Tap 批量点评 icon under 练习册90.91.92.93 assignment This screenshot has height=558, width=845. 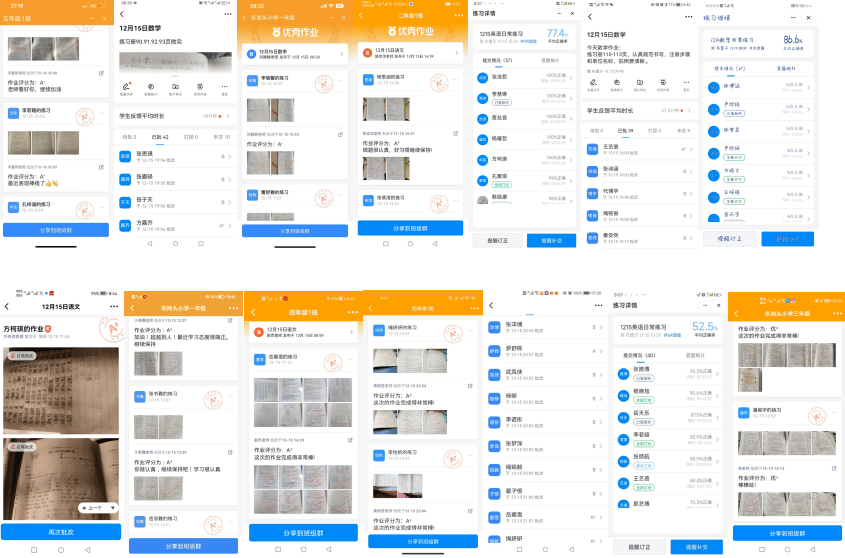click(125, 89)
